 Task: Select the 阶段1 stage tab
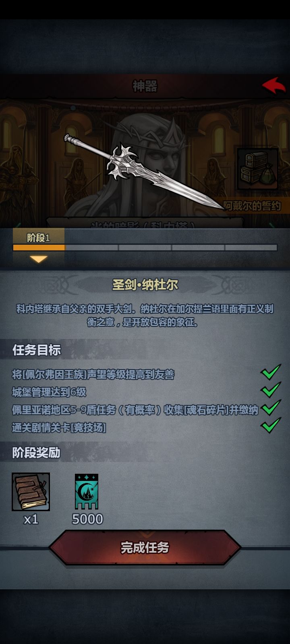coord(39,237)
